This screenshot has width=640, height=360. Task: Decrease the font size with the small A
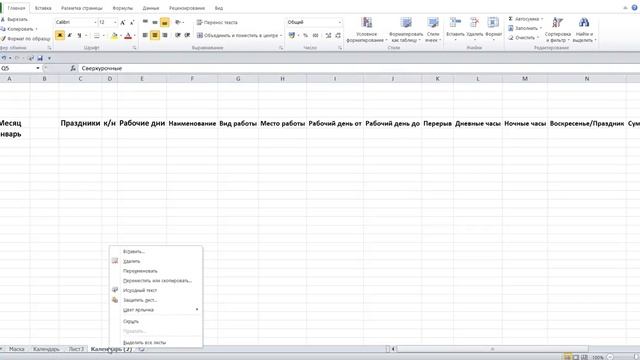coord(131,22)
